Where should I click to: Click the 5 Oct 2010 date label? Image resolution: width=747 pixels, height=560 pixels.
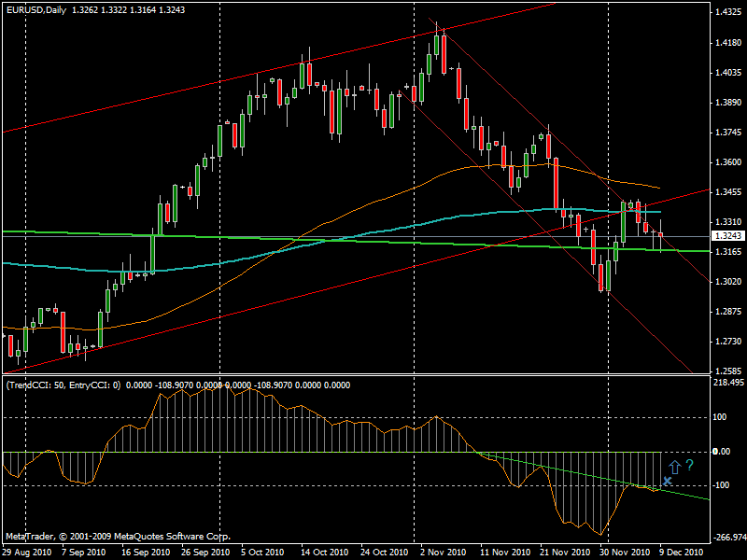point(262,553)
